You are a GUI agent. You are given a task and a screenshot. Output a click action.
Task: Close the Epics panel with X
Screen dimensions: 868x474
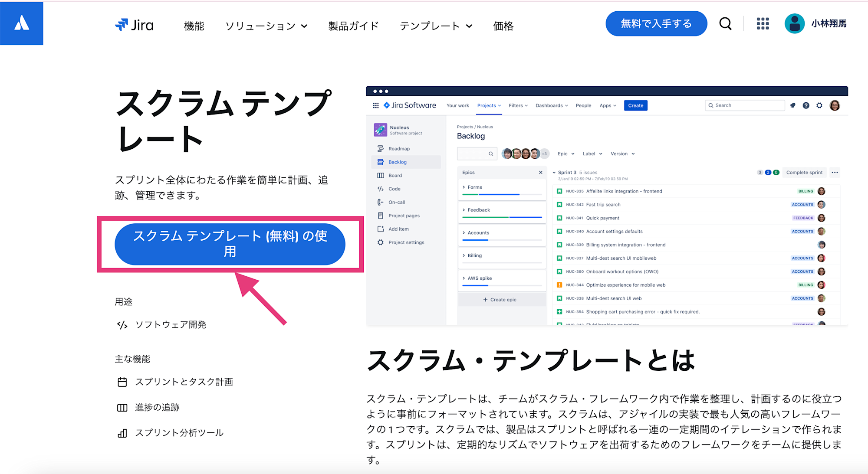[x=541, y=173]
